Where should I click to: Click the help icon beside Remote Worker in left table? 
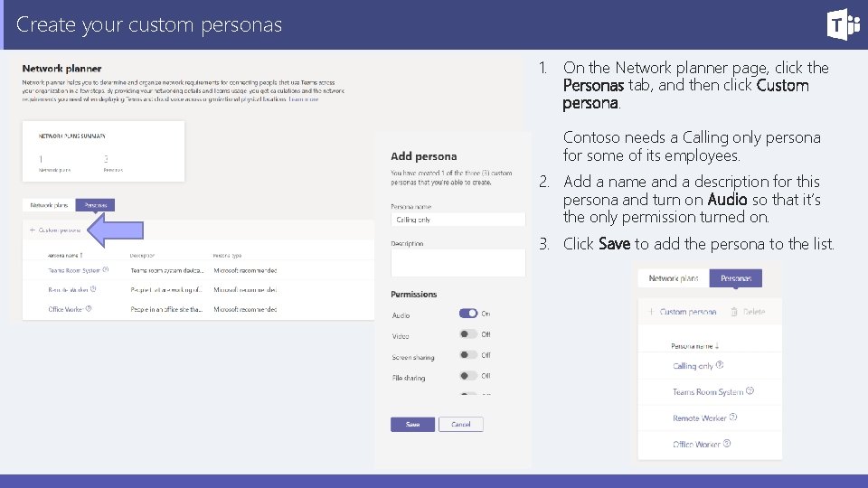[x=93, y=289]
